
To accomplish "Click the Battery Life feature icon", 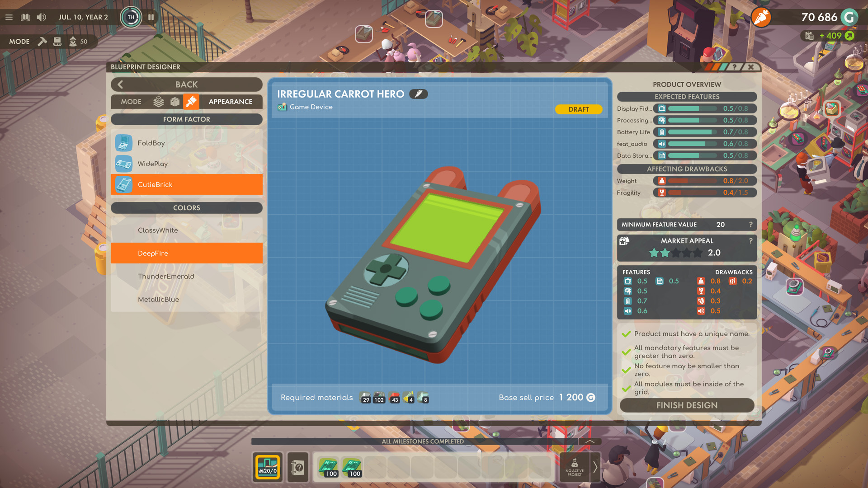I will click(x=661, y=131).
